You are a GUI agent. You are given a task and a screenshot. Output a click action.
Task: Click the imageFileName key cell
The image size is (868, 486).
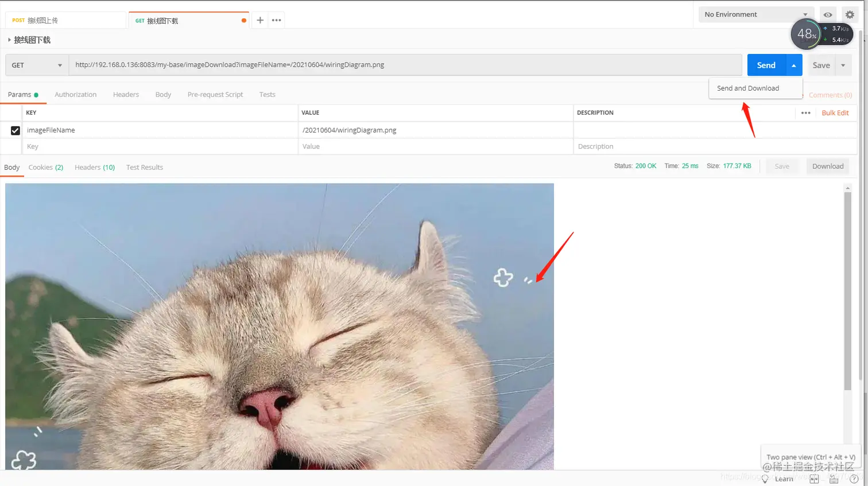click(160, 130)
